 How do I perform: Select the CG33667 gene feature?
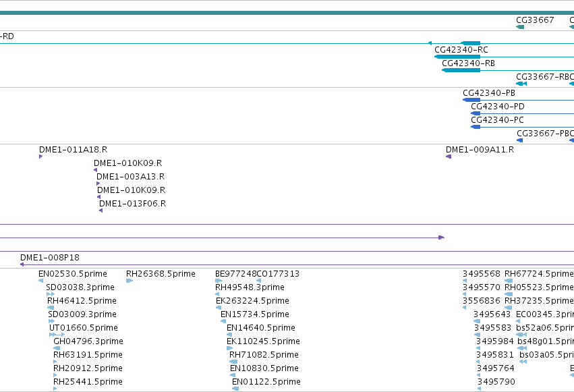520,27
